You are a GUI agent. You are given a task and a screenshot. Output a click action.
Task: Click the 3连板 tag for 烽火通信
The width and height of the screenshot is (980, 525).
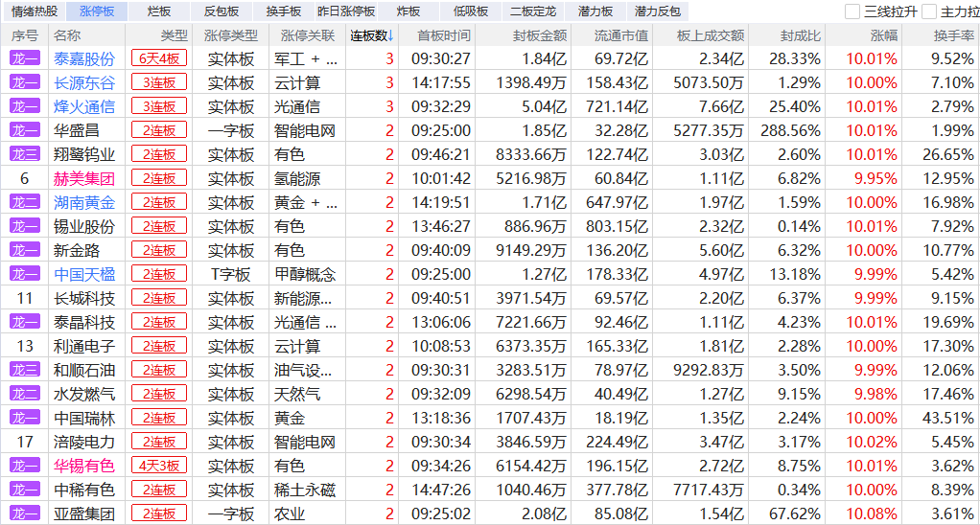tap(159, 106)
